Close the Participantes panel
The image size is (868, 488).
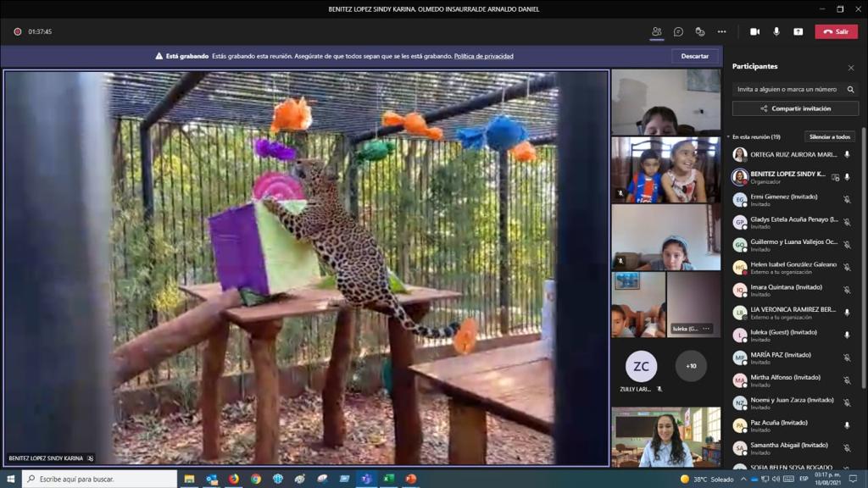(851, 68)
